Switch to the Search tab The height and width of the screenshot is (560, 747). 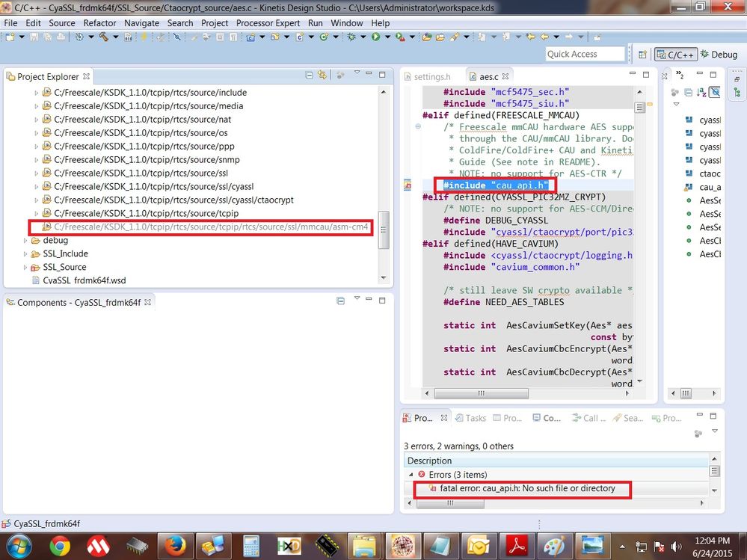pos(628,418)
